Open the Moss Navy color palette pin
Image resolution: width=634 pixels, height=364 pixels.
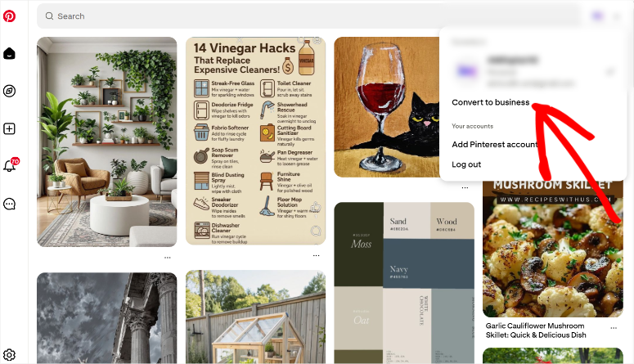404,283
